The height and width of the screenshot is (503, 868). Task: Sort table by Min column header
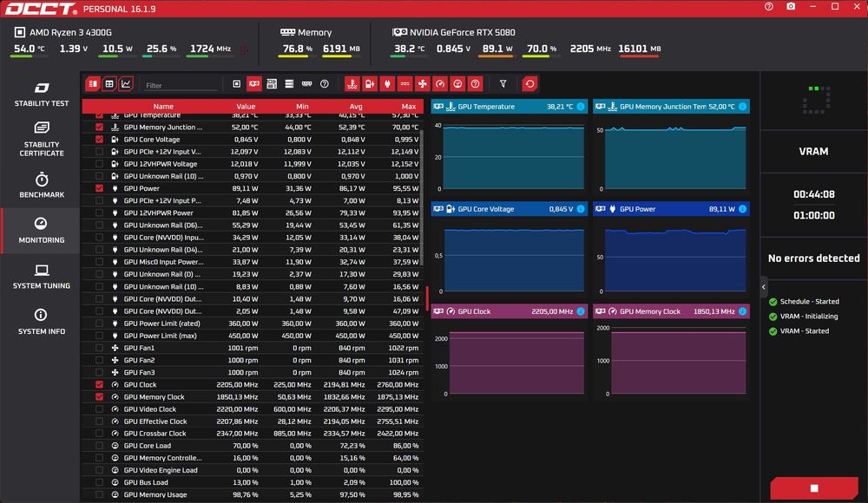[302, 107]
